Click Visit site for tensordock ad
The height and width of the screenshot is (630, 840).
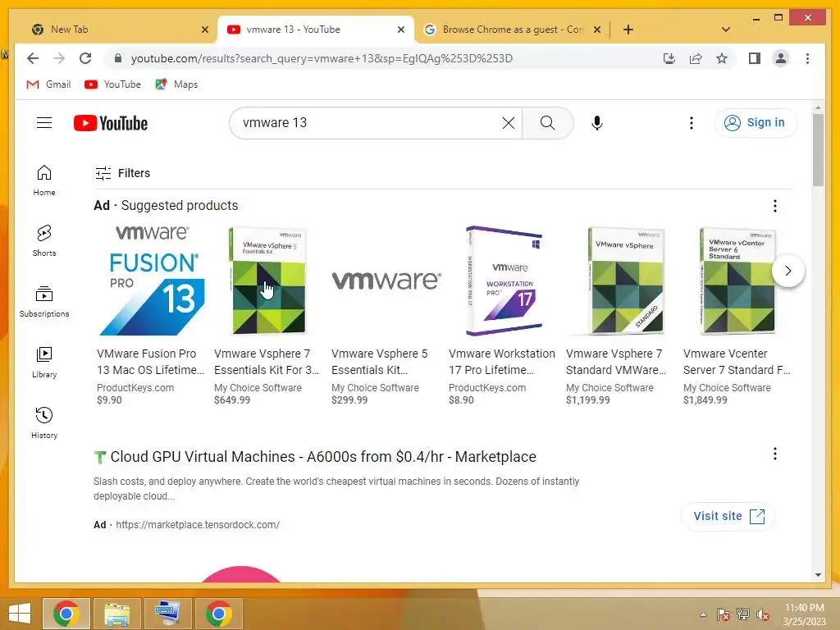(x=728, y=517)
